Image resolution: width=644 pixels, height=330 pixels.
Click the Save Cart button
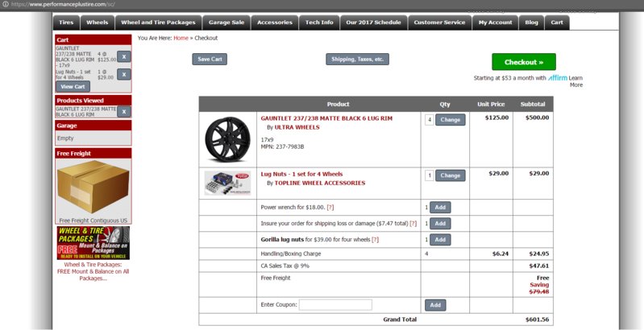coord(210,59)
